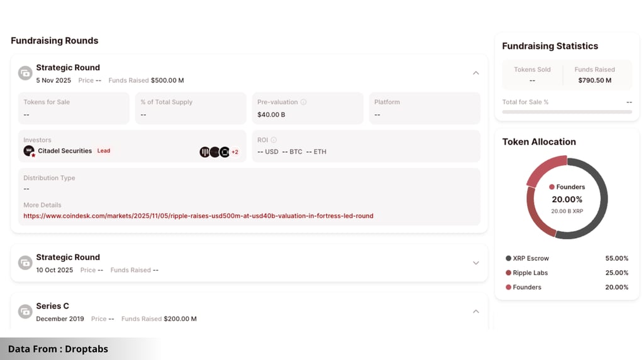Screen dimensions: 644x360
Task: Click the dark XRP Escrow donut segment
Action: pos(603,199)
